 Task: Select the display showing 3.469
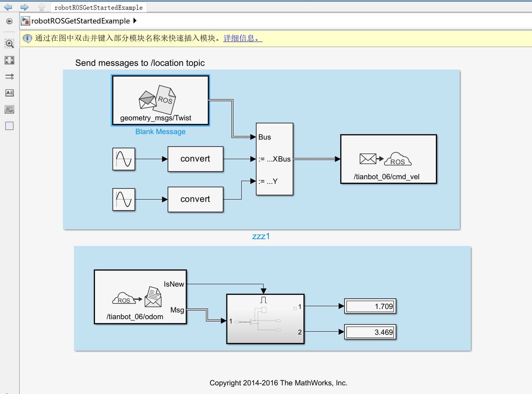pyautogui.click(x=370, y=332)
